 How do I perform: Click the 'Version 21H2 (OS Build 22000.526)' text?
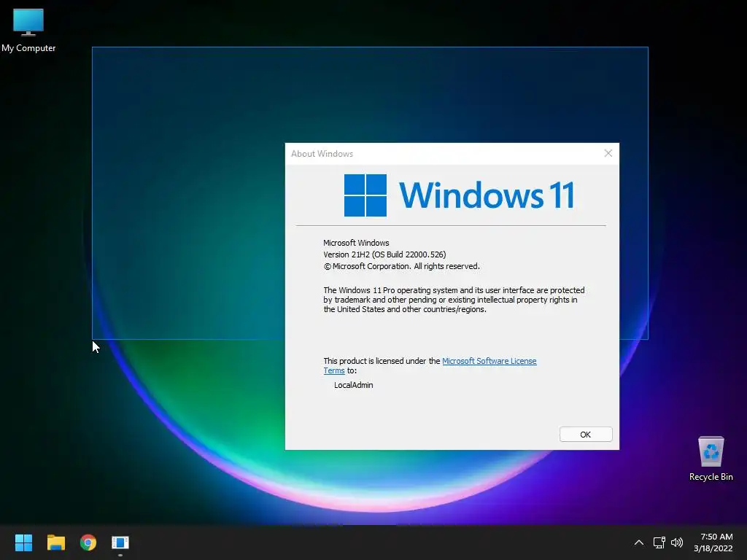pos(384,254)
